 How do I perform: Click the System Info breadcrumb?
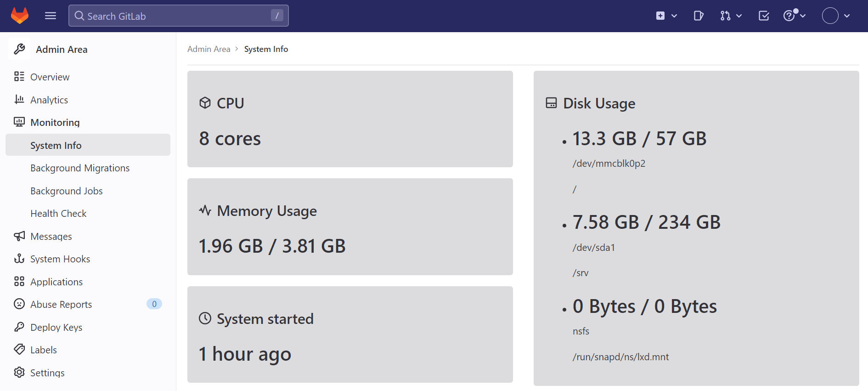[x=266, y=49]
